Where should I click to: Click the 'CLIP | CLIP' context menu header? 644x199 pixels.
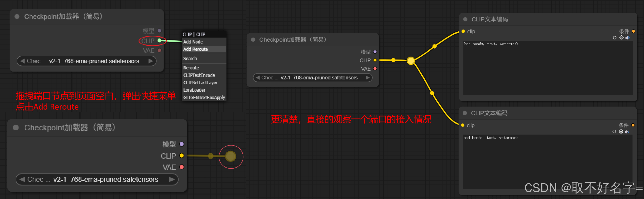click(x=204, y=34)
